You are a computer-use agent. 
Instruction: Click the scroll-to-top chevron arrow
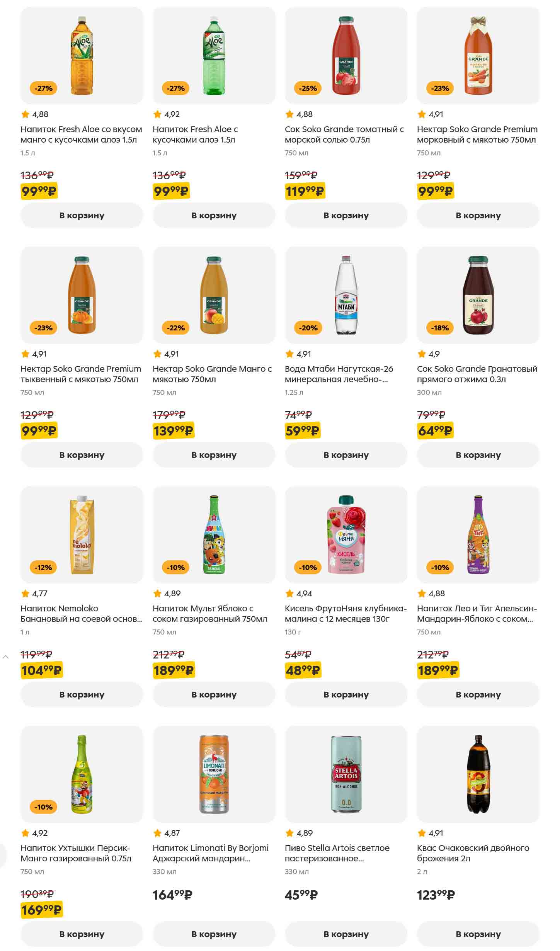[5, 657]
